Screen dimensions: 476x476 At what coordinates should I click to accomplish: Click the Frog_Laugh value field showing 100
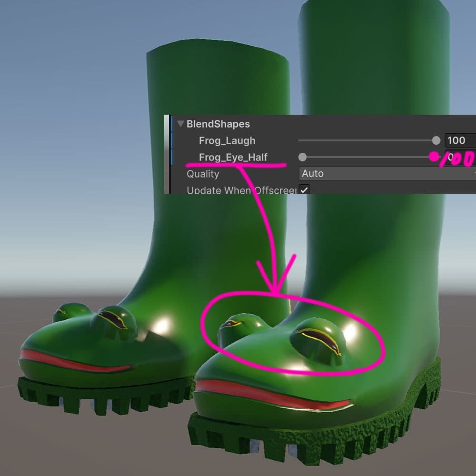click(460, 140)
